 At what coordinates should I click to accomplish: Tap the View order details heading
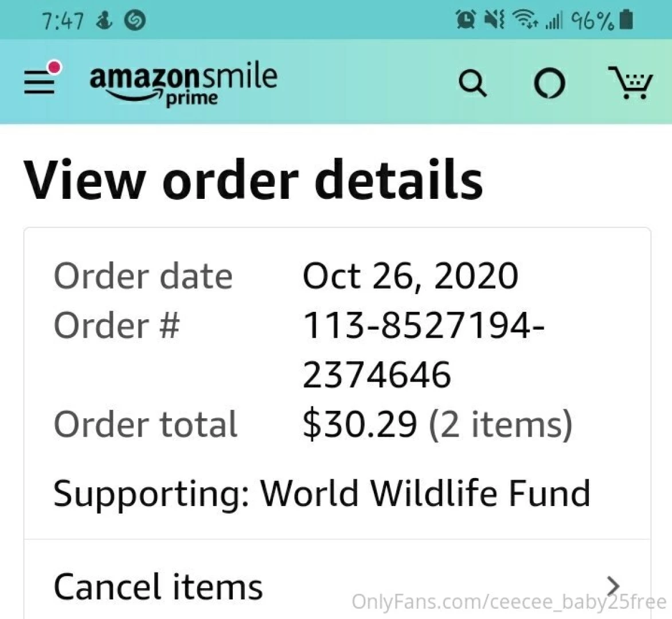click(x=253, y=180)
